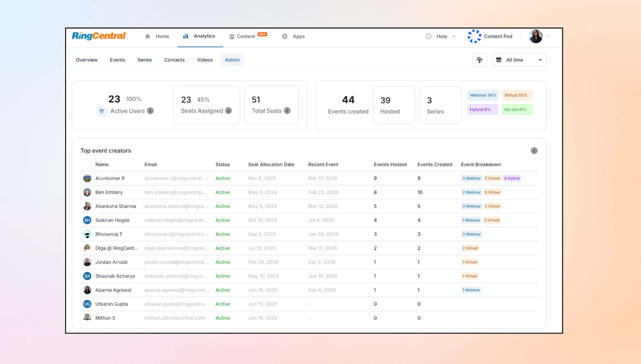Click the 44 Events created stat

click(x=348, y=105)
